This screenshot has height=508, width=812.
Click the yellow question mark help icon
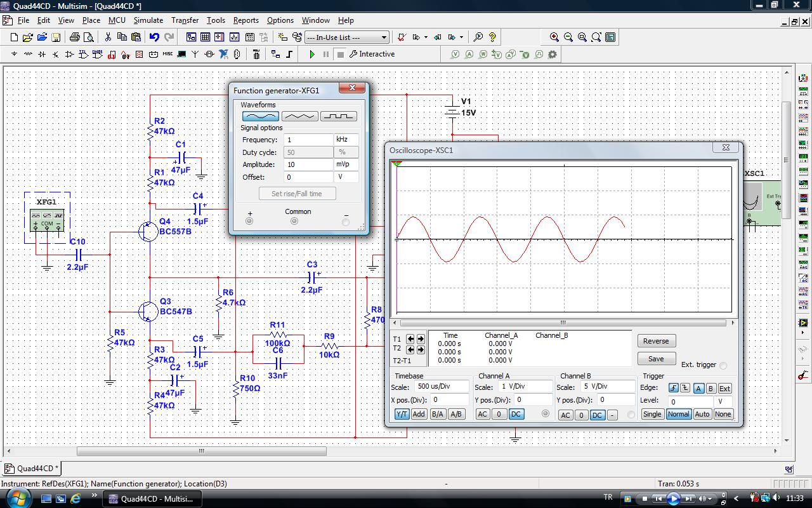click(x=492, y=37)
